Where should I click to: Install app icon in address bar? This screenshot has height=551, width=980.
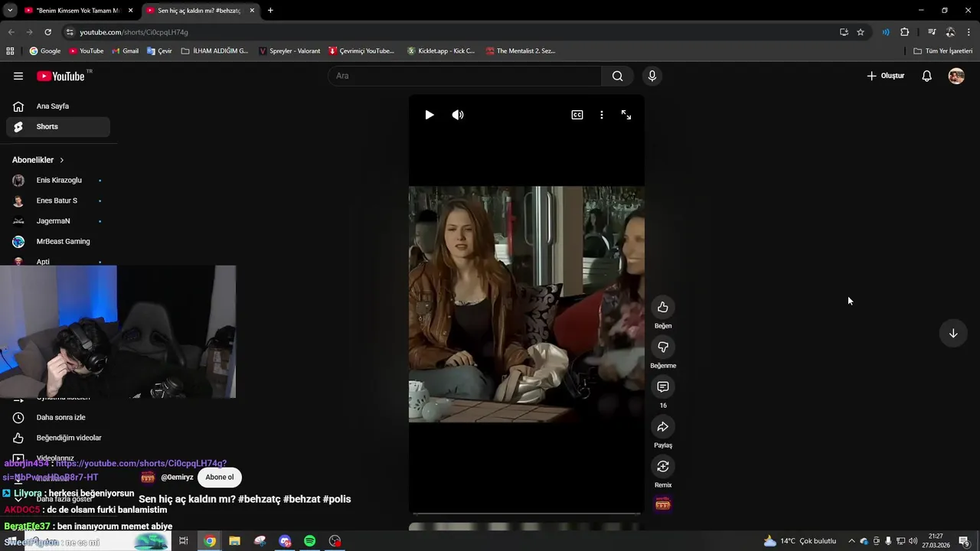coord(844,32)
